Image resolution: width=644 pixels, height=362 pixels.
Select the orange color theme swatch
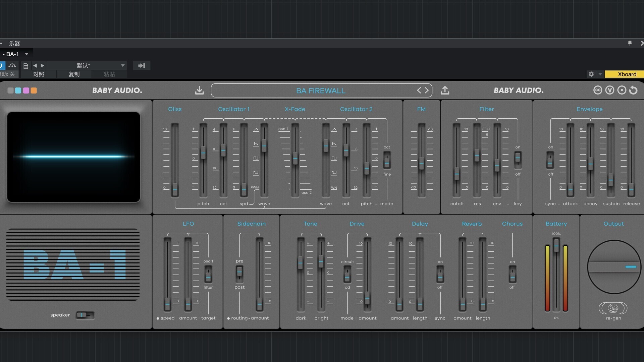tap(34, 90)
